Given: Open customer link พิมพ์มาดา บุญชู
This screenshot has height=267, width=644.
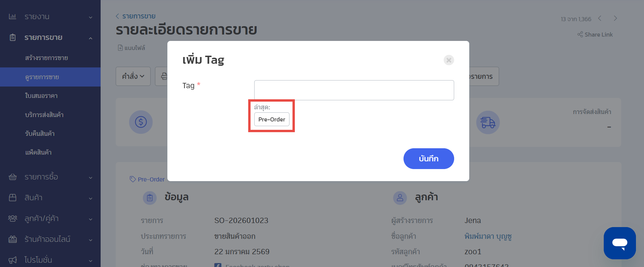Looking at the screenshot, I should [488, 236].
